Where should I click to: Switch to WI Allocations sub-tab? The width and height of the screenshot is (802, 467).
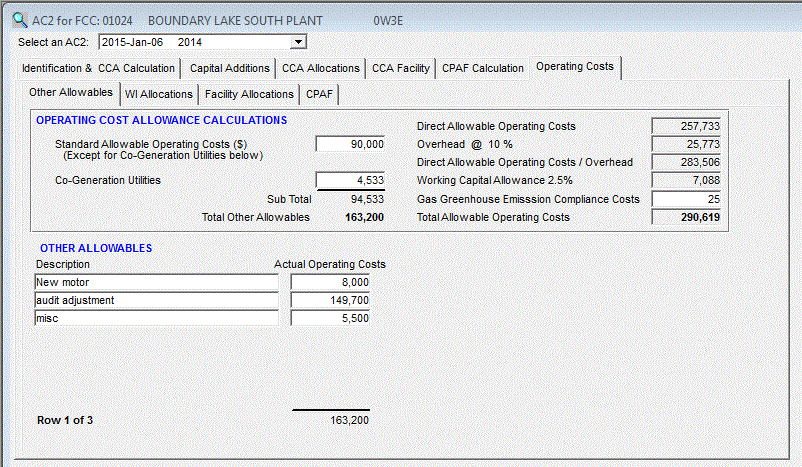(x=158, y=94)
